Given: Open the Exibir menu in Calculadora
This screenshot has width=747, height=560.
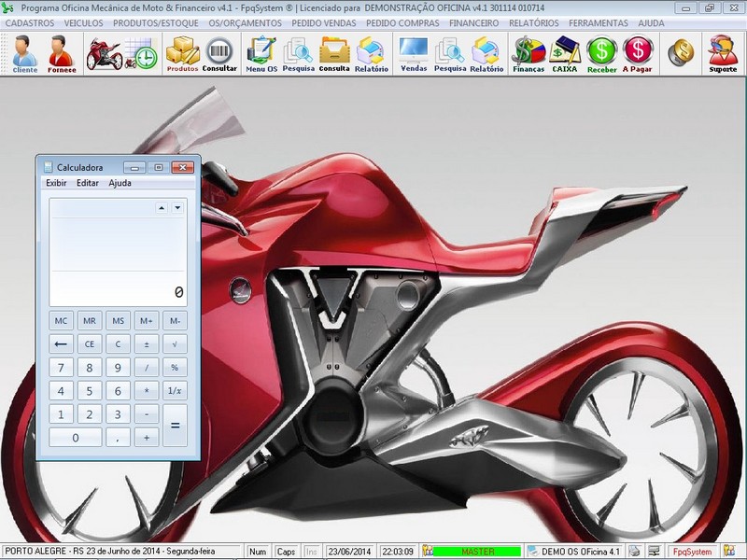Looking at the screenshot, I should click(56, 183).
